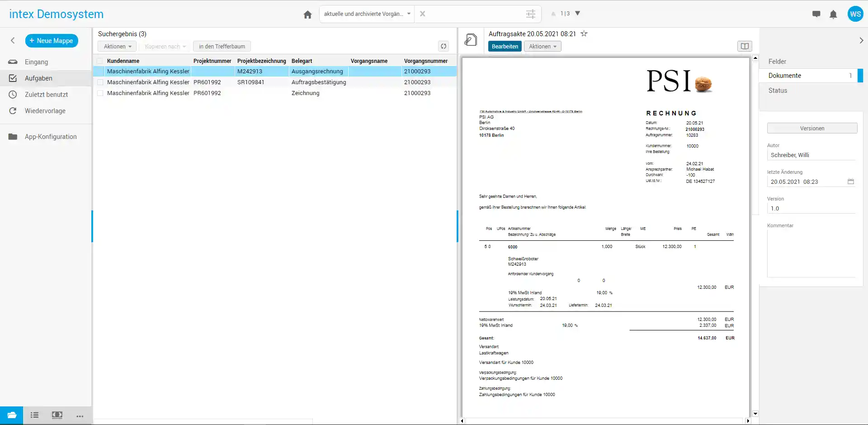Tick the checkbox for Auftragsbestätigung row
The width and height of the screenshot is (868, 425).
click(x=100, y=82)
